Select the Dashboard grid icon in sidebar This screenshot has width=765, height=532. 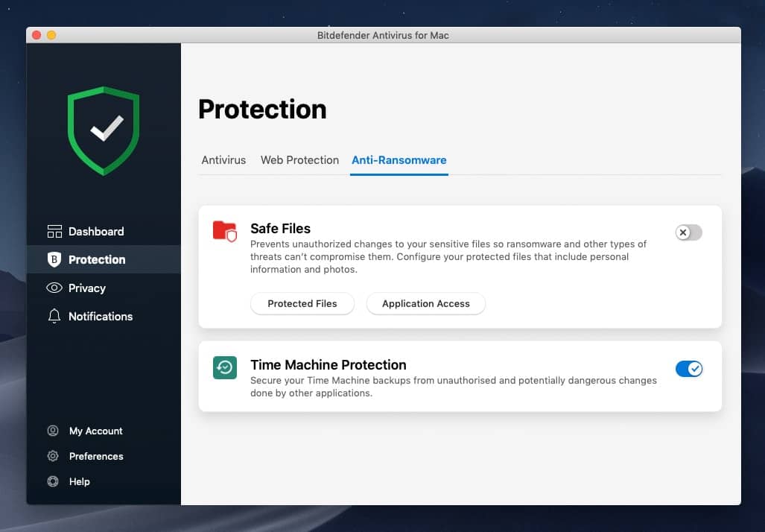tap(54, 231)
